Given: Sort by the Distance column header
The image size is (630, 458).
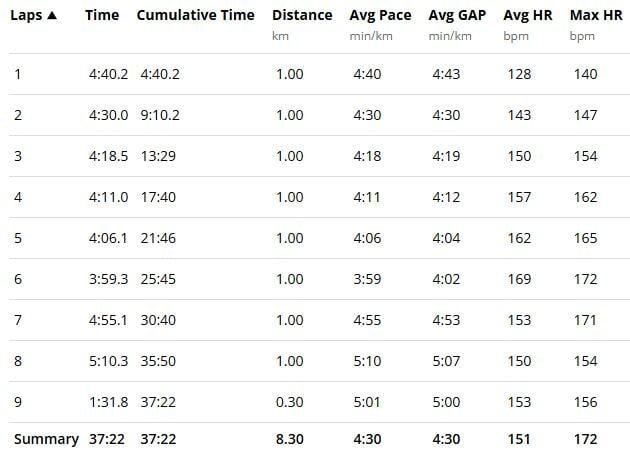Looking at the screenshot, I should (302, 16).
